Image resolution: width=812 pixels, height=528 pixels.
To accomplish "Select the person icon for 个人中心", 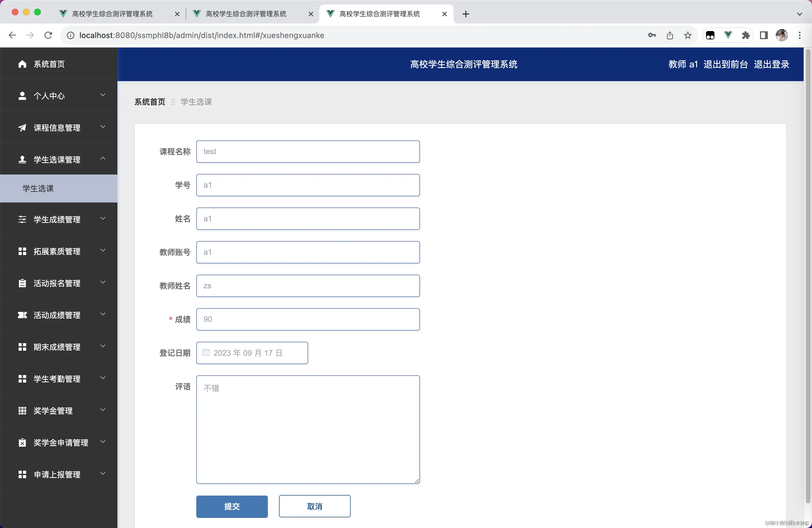I will [x=23, y=96].
